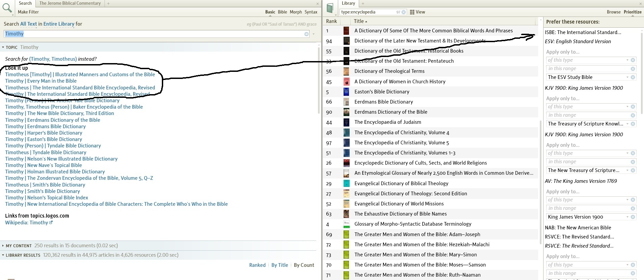Clear 'in this range' field under ESV English Standard Version
Viewport: 644px width, 280px height.
[633, 69]
